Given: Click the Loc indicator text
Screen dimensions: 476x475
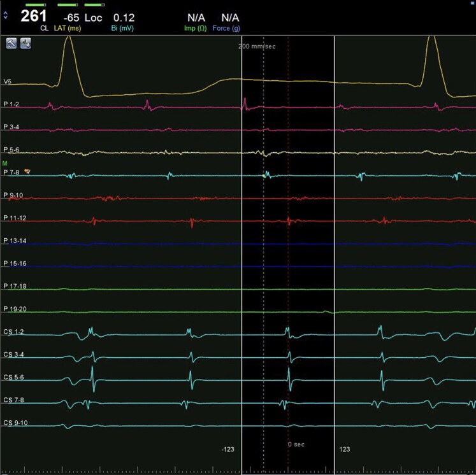Looking at the screenshot, I should click(x=93, y=18).
